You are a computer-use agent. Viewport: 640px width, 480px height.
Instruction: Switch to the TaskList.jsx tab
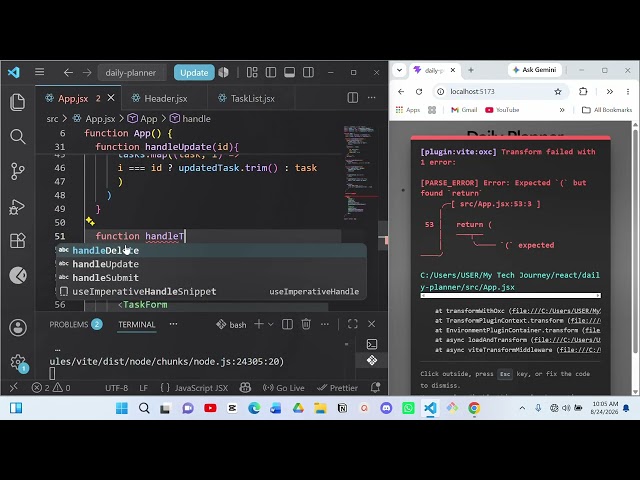click(252, 98)
